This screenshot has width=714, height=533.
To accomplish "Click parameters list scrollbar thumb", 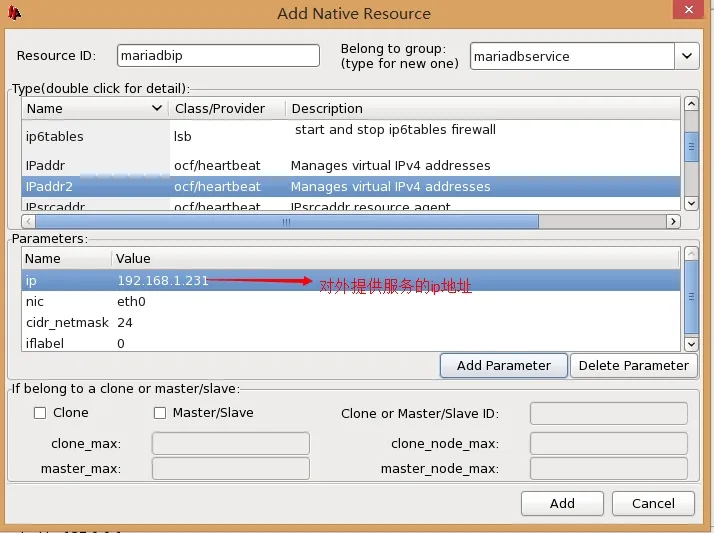I will [691, 297].
